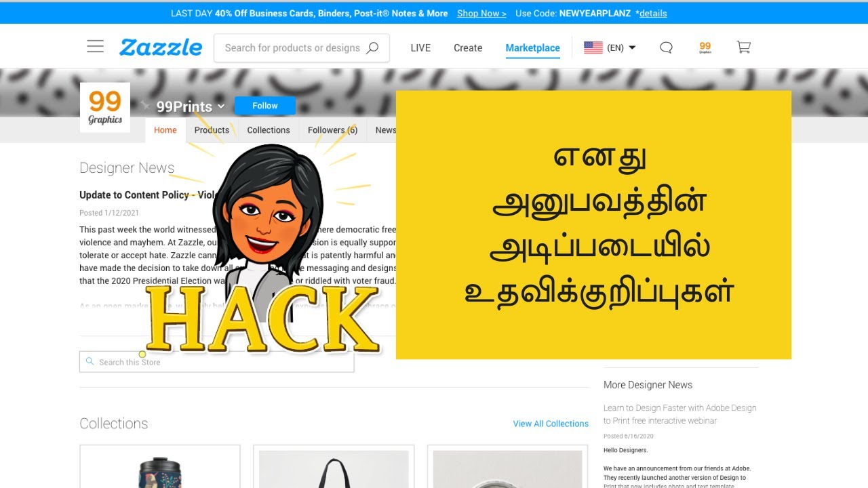Click the NEWYEARPLANZ promo code text
Viewport: 868px width, 488px height.
click(595, 14)
